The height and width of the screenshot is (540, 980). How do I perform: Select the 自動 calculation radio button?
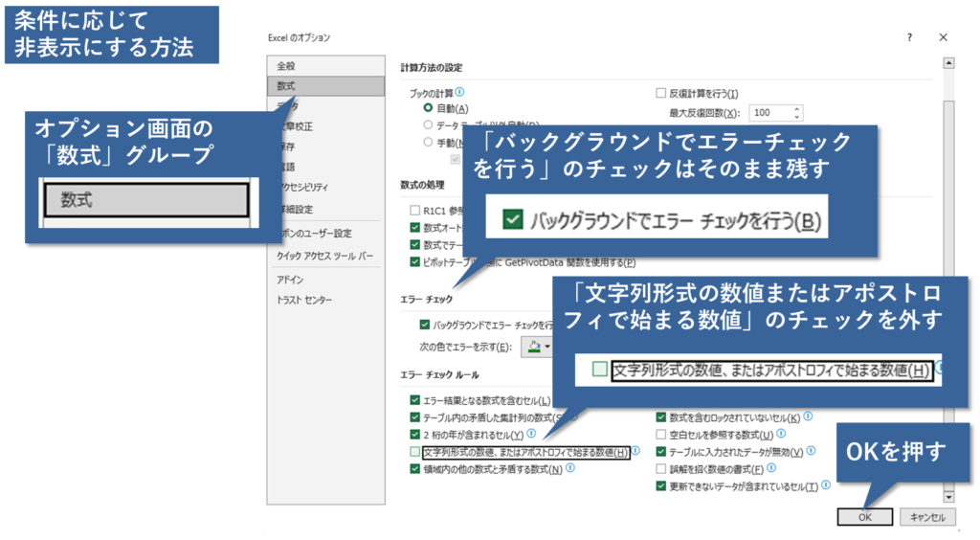[x=428, y=108]
